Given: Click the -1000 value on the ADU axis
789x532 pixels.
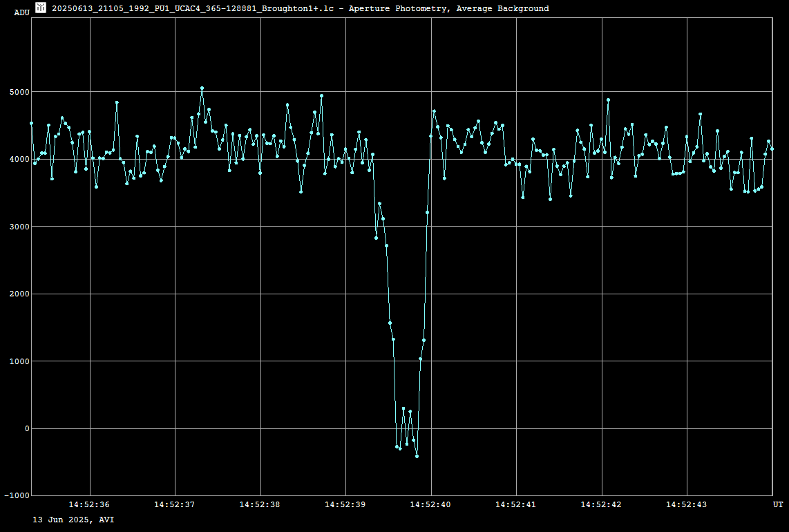Looking at the screenshot, I should [x=17, y=496].
